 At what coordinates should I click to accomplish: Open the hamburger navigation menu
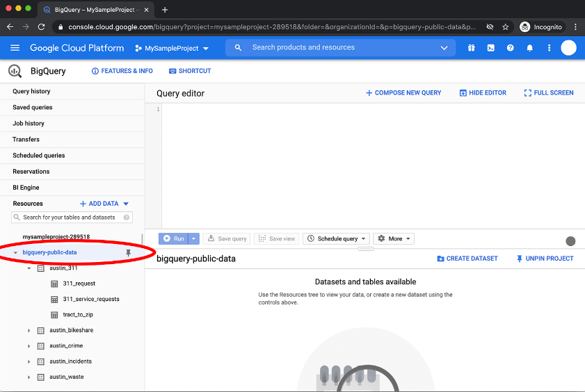[x=15, y=48]
